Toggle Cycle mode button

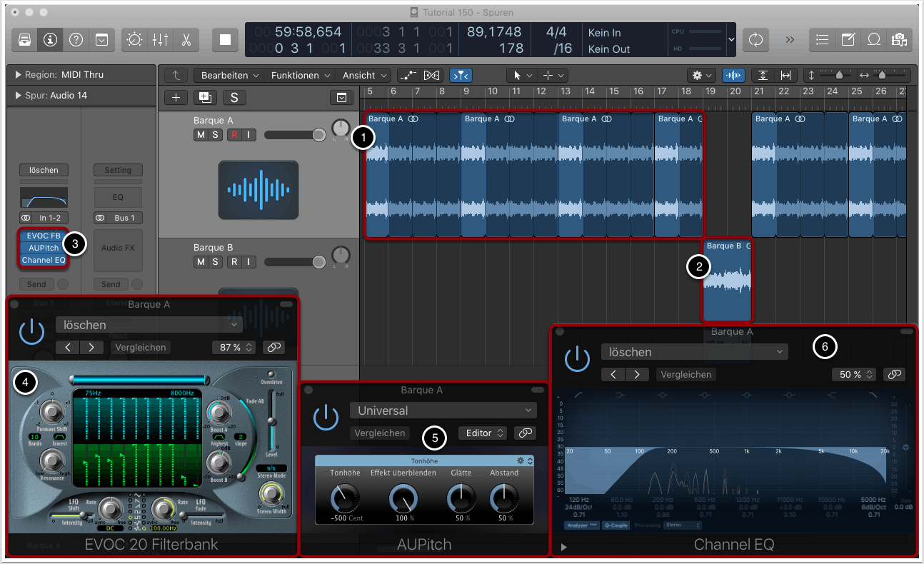click(x=755, y=39)
